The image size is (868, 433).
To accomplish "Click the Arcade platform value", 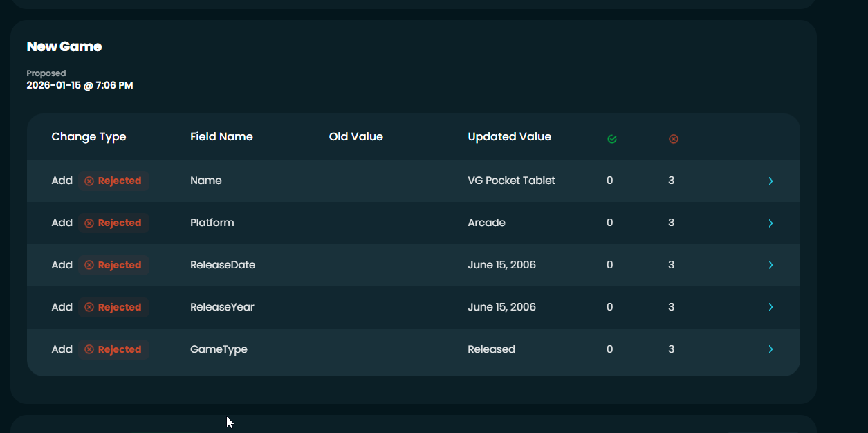I will click(x=486, y=223).
